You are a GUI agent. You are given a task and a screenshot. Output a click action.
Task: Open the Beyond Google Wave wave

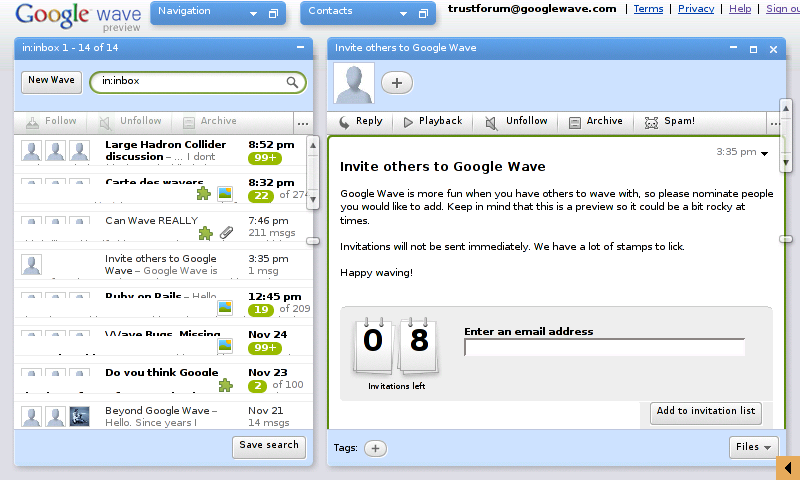161,416
